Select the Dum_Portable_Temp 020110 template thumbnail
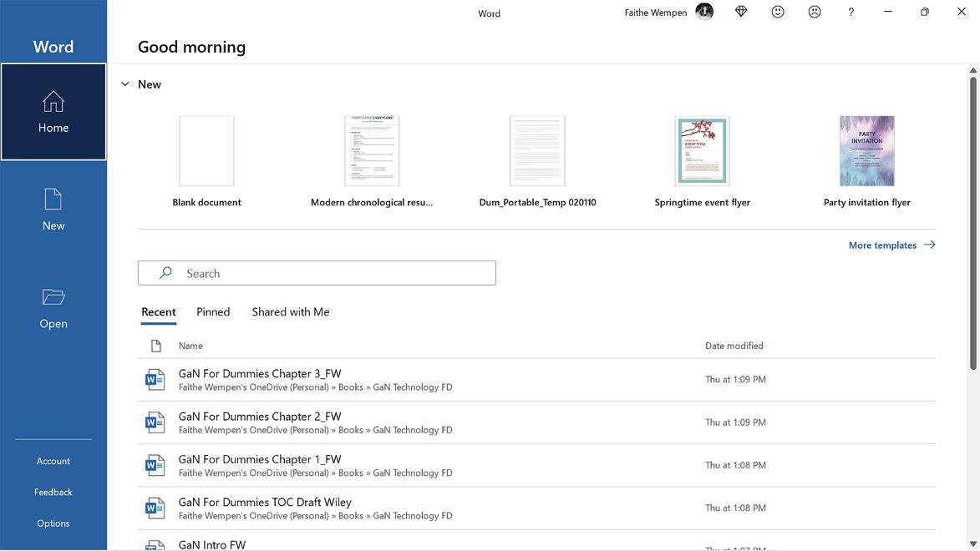The image size is (980, 551). coord(537,150)
